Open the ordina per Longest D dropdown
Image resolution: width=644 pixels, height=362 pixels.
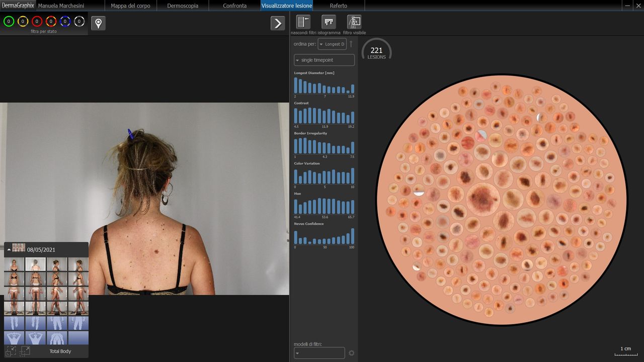click(x=332, y=44)
